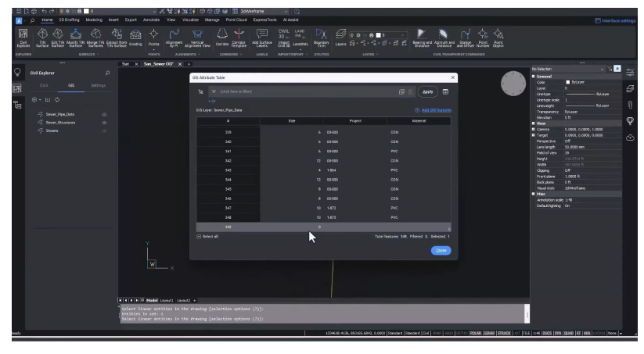Viewport: 644px width, 354px height.
Task: Select the Corridor Template tool
Action: (x=239, y=38)
